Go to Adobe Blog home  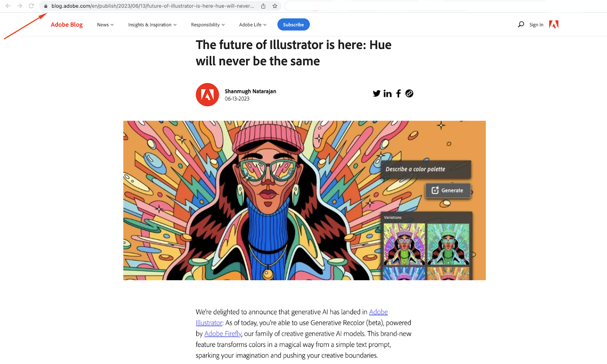67,25
